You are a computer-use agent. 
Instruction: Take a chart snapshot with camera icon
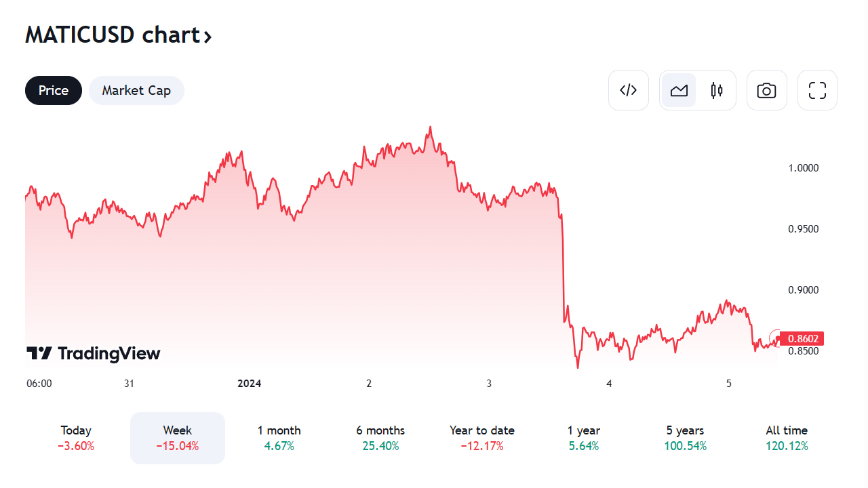(766, 90)
